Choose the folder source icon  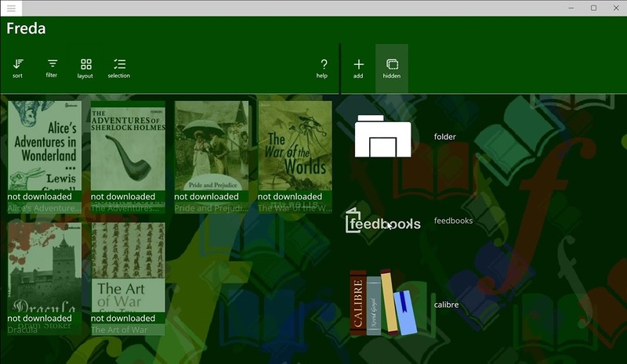(382, 136)
